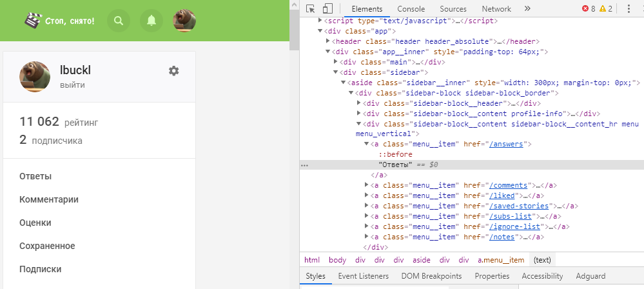Open the Network tab
This screenshot has height=289, width=644.
point(496,9)
